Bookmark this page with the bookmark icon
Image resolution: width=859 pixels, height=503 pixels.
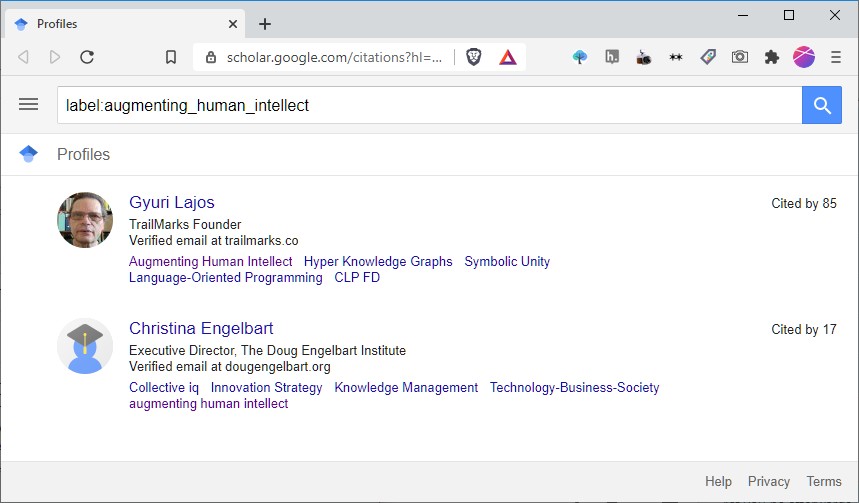[171, 57]
